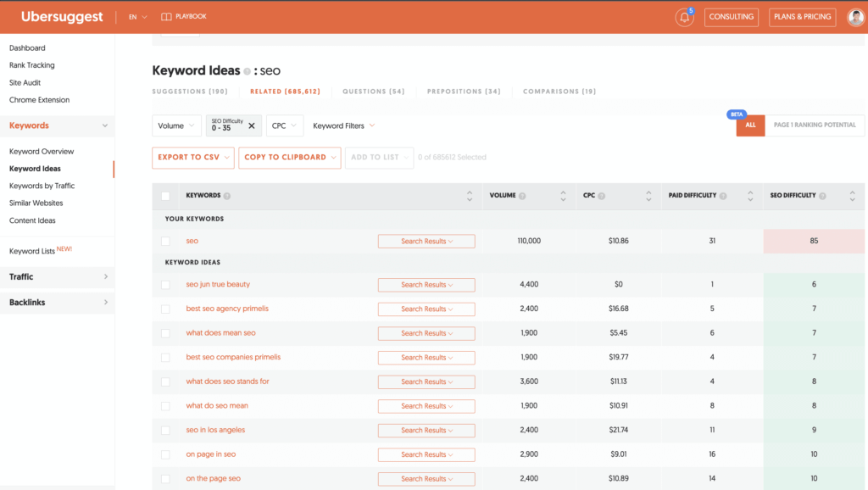The image size is (868, 490).
Task: Switch to the Questions (54) tab
Action: pos(374,92)
